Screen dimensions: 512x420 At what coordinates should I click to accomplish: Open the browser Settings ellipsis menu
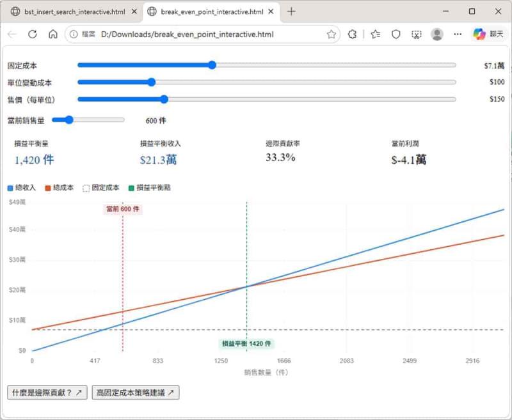pyautogui.click(x=457, y=34)
